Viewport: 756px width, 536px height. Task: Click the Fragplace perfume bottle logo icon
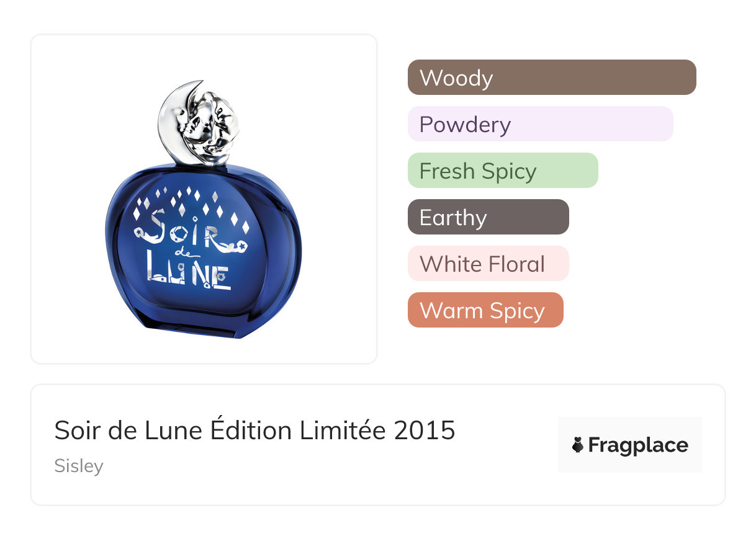coord(578,445)
